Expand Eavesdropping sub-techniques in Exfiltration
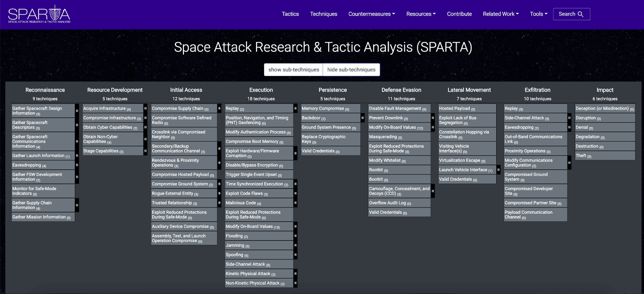This screenshot has width=644, height=294. (x=570, y=127)
